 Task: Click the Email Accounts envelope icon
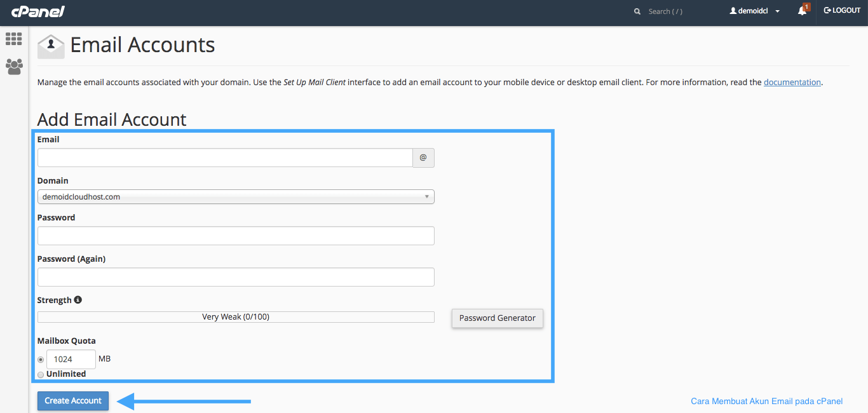pyautogui.click(x=50, y=45)
